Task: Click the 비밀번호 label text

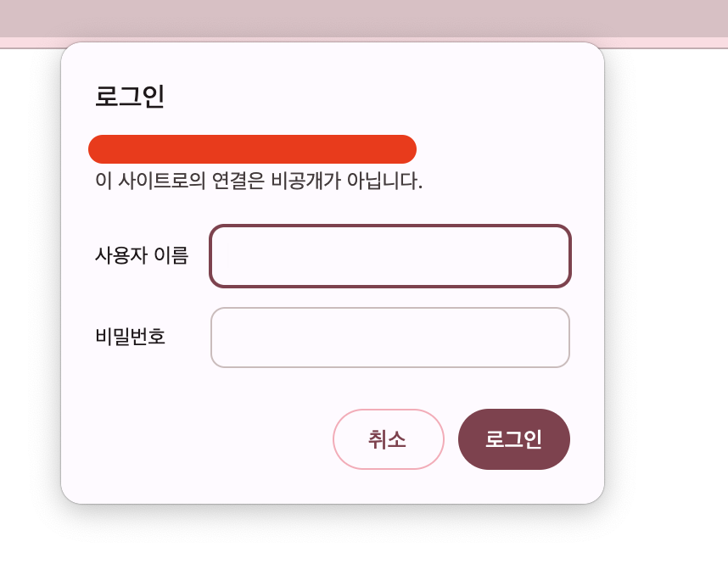Action: tap(130, 337)
